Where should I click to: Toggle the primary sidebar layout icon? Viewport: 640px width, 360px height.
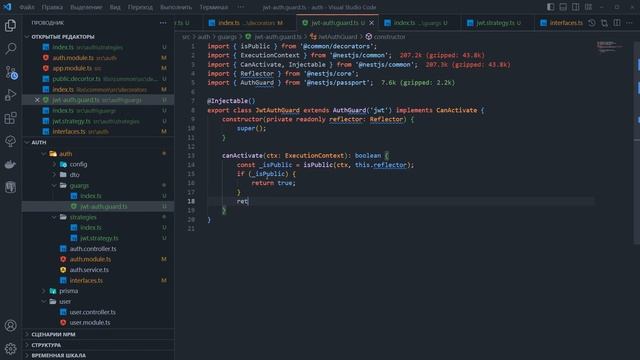tap(551, 7)
